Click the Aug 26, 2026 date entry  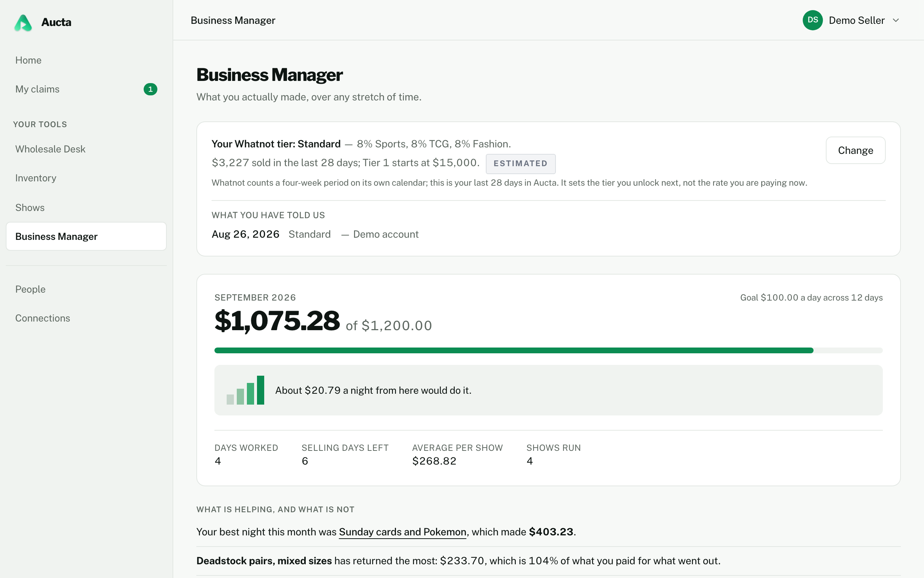[245, 234]
